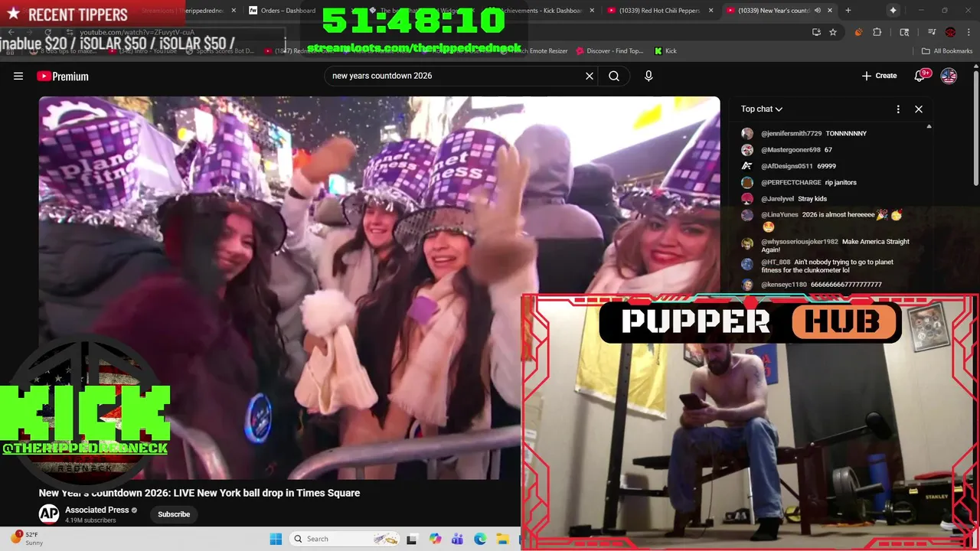980x551 pixels.
Task: Click chat scrollbar up arrow
Action: [x=929, y=126]
